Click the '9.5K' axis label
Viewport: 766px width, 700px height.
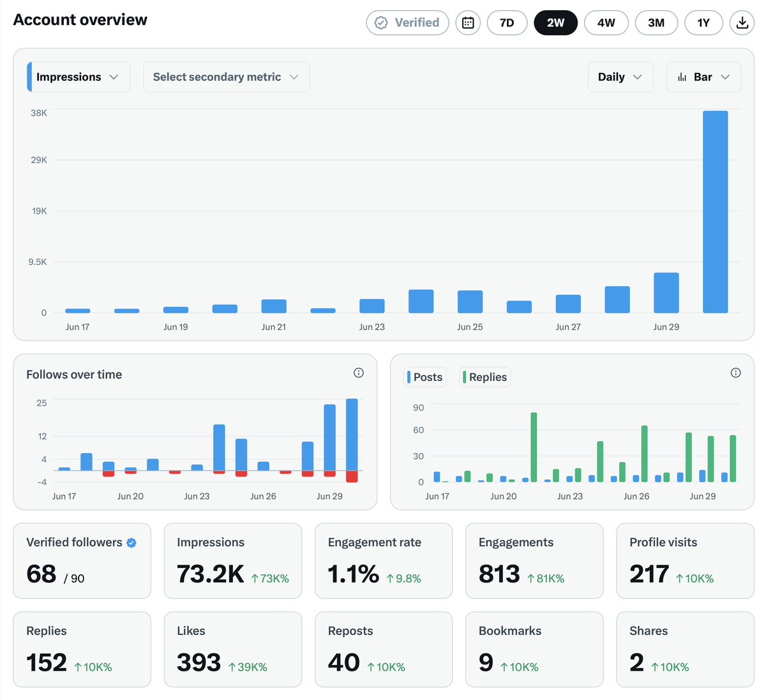38,262
